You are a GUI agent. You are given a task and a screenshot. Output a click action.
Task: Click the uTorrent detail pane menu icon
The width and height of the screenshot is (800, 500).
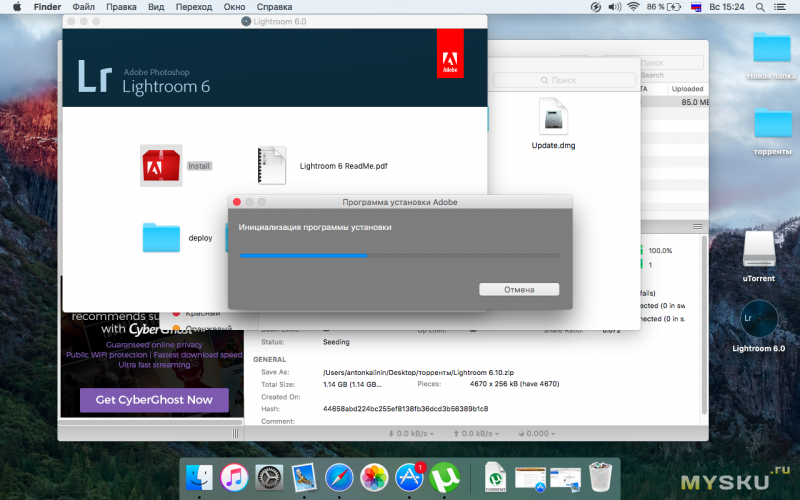697,227
